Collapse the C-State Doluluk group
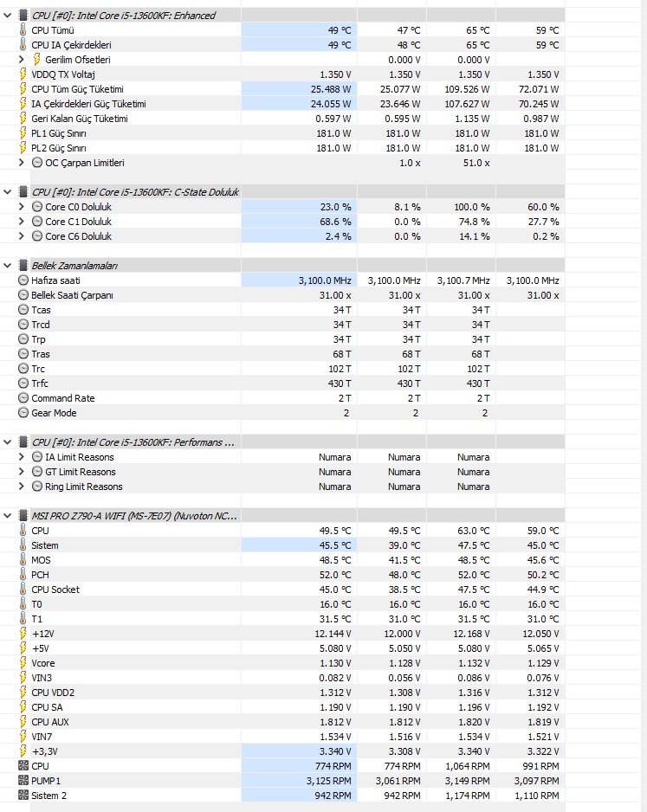 [7, 192]
